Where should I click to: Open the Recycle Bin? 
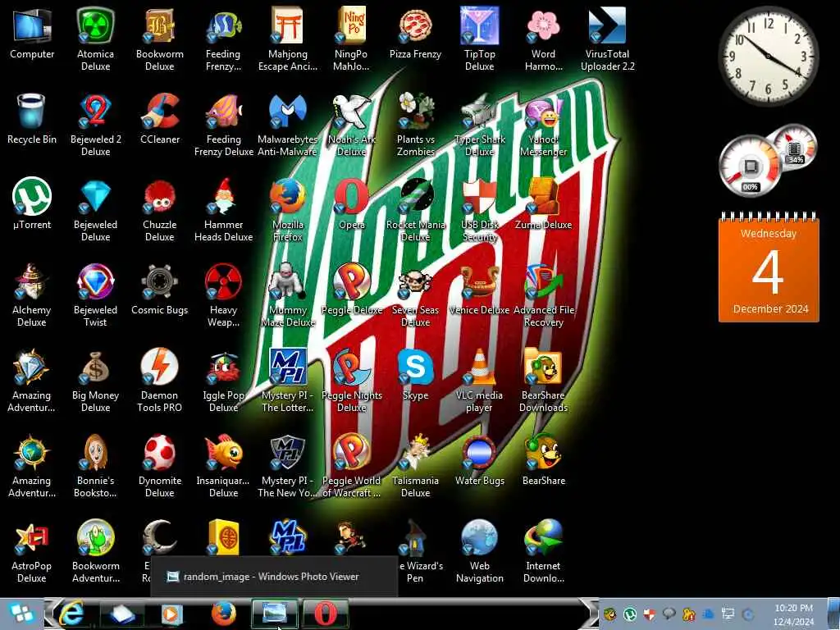(x=32, y=119)
